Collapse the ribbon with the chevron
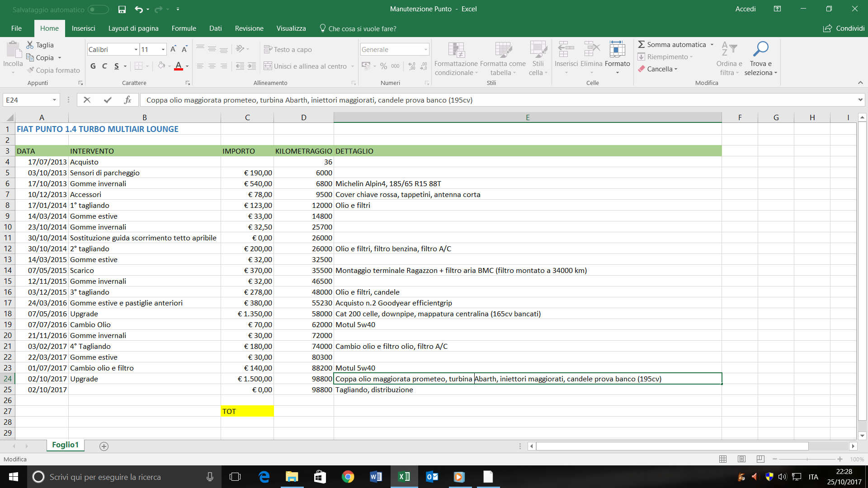The height and width of the screenshot is (488, 868). 860,83
